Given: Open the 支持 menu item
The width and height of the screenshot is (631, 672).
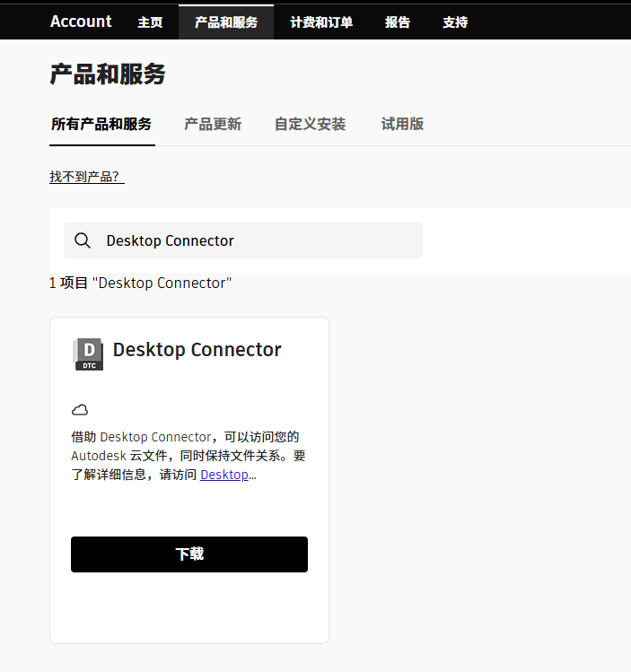Looking at the screenshot, I should point(455,22).
